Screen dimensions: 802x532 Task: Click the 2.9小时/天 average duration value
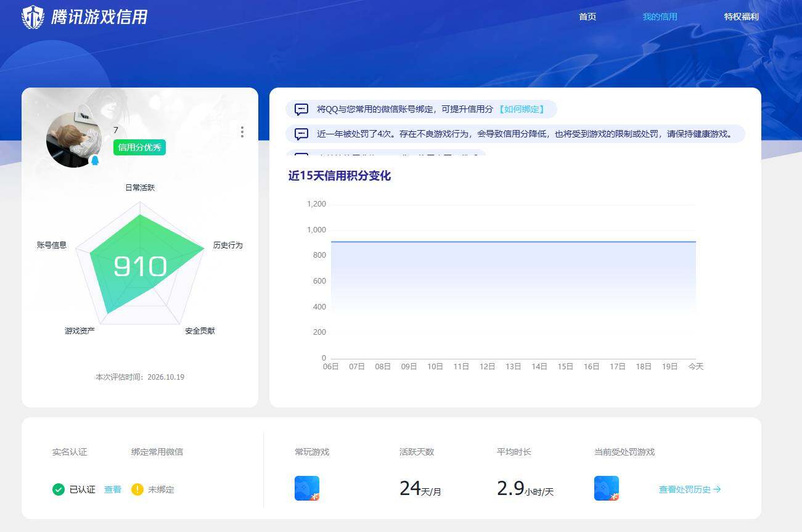coord(525,489)
